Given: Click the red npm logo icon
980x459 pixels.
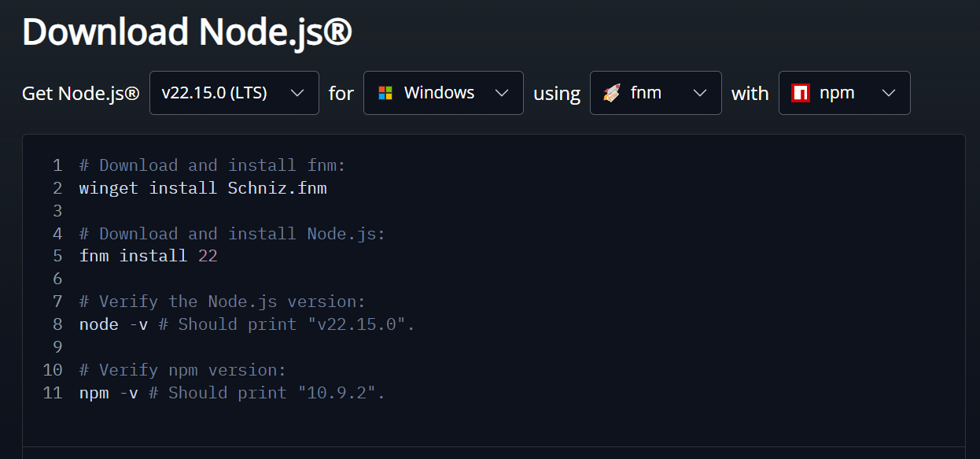Looking at the screenshot, I should point(801,93).
